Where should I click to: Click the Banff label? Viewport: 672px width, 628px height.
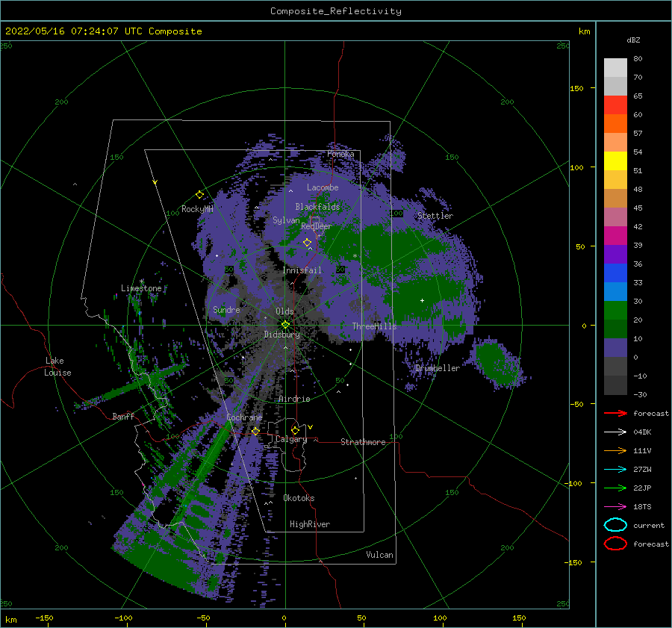(x=123, y=416)
